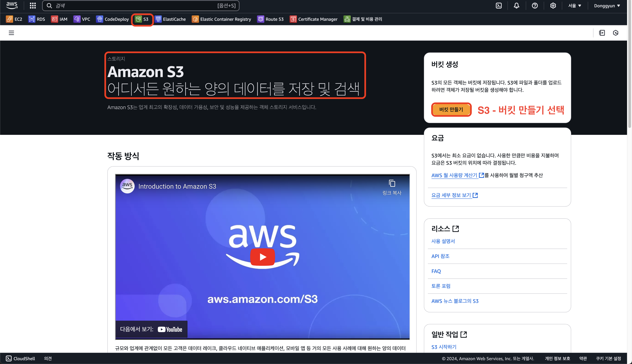The height and width of the screenshot is (364, 632).
Task: Open Route 53 favorite shortcut
Action: pyautogui.click(x=270, y=19)
